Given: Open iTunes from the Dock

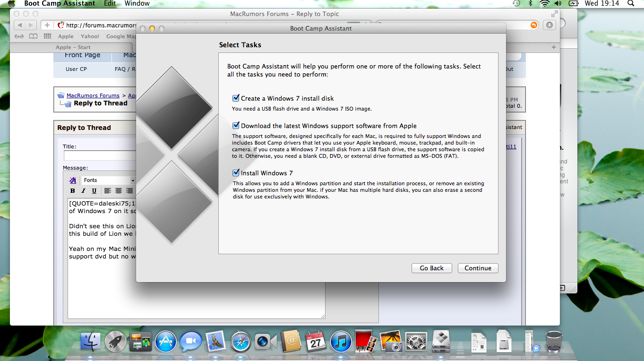Looking at the screenshot, I should coord(341,341).
